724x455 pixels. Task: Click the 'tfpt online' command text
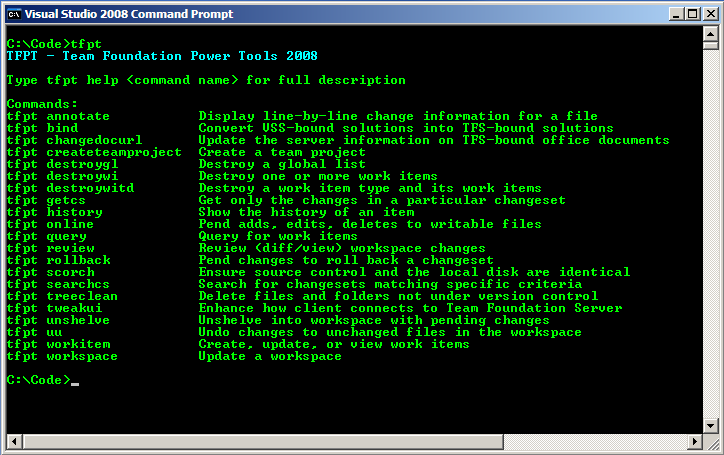50,224
